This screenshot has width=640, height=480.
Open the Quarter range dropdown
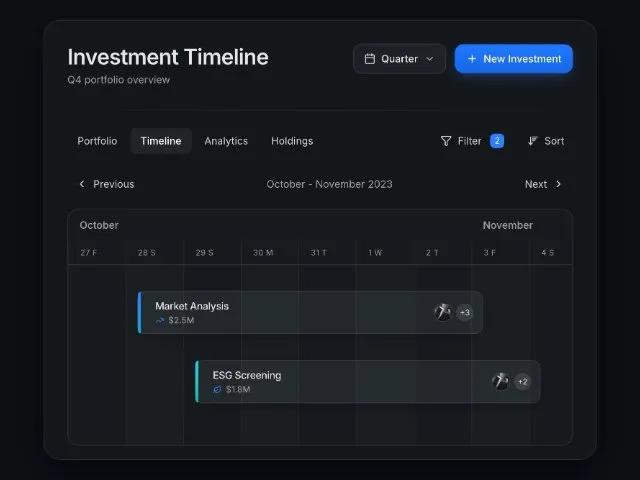pos(399,59)
